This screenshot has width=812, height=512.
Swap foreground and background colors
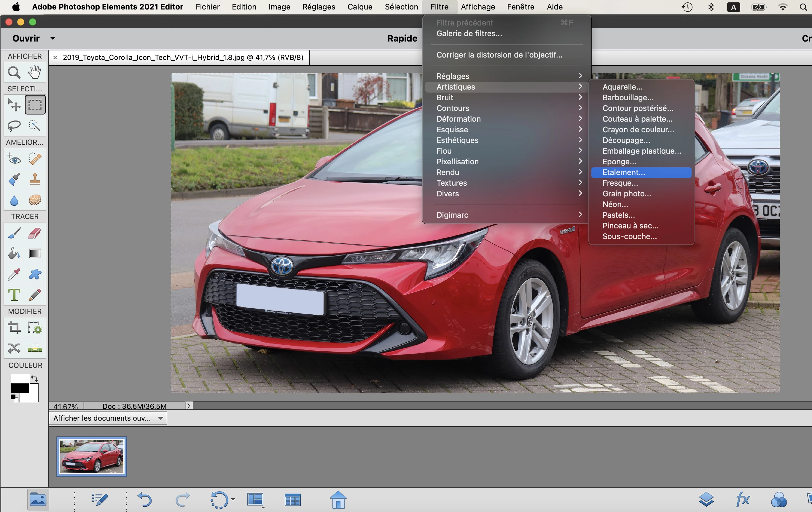[x=35, y=379]
